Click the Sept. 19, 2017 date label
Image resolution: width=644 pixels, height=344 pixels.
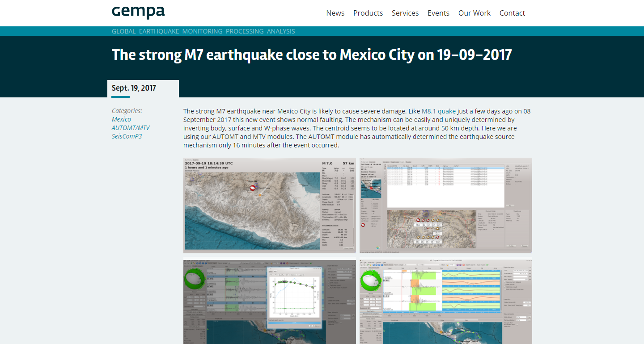(x=134, y=88)
